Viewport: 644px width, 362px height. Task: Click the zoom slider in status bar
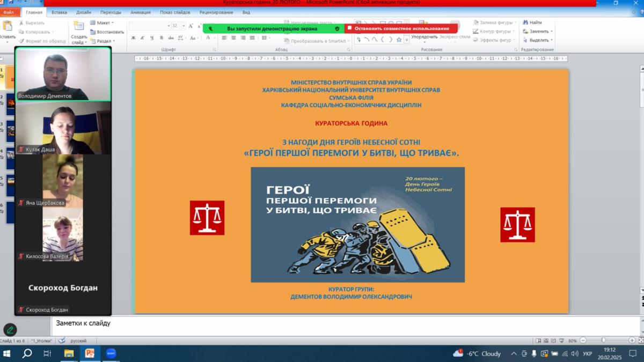pos(603,341)
